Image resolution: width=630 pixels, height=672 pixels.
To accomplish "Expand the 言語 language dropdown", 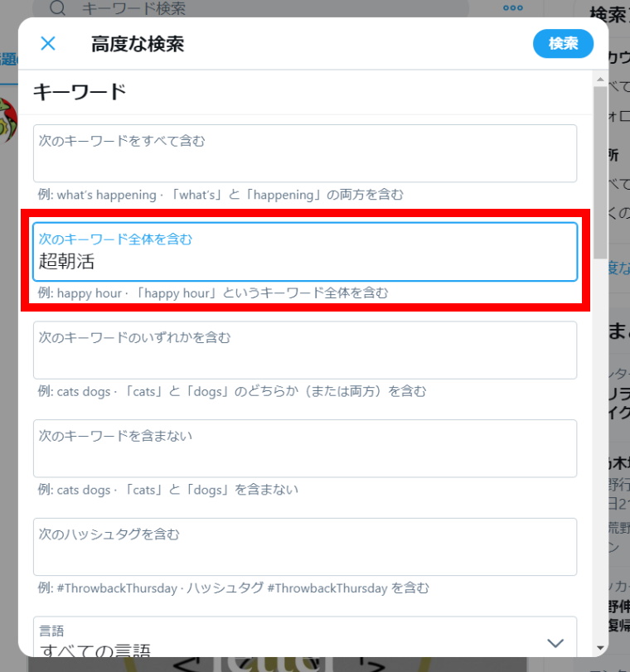I will pyautogui.click(x=305, y=637).
